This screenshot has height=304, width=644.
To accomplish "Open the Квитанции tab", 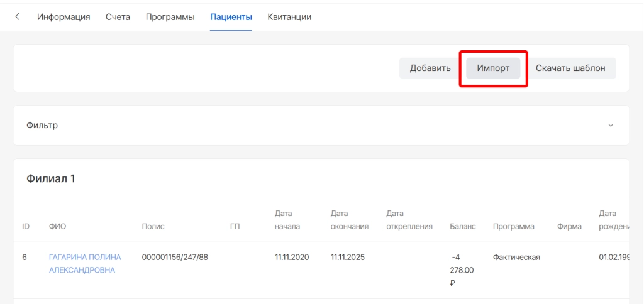I will point(289,17).
